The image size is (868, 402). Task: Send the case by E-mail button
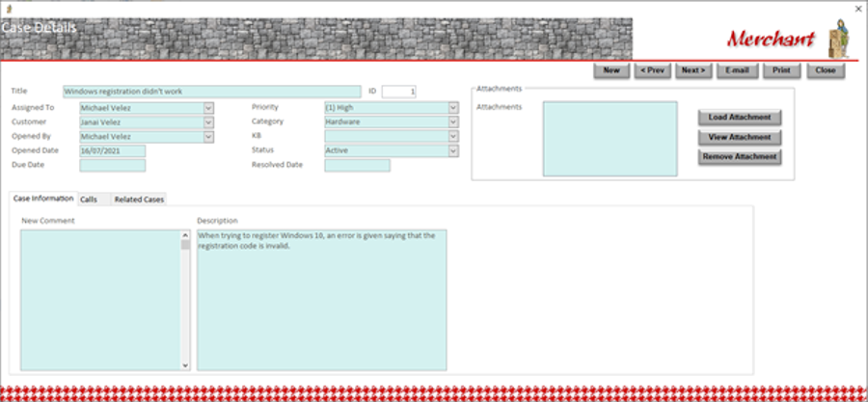738,70
